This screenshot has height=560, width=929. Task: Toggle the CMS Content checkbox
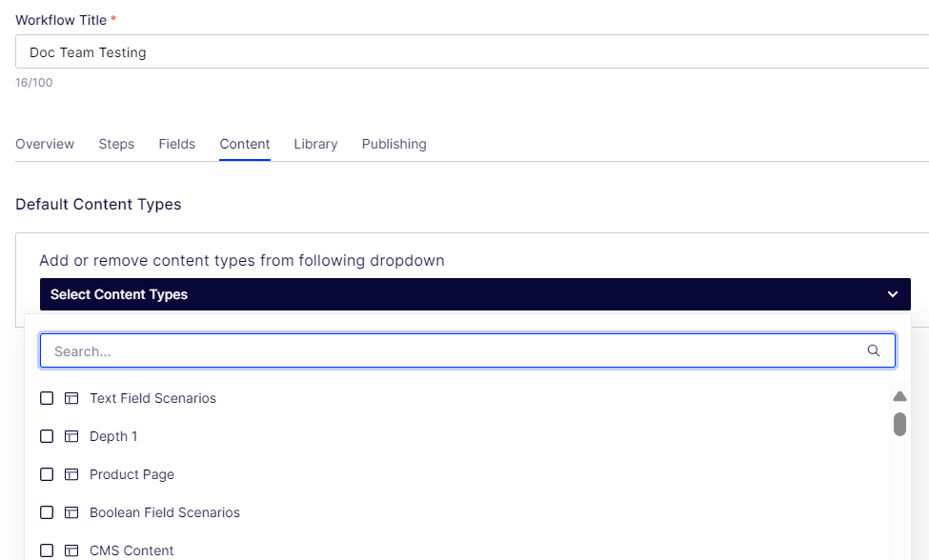pyautogui.click(x=47, y=550)
